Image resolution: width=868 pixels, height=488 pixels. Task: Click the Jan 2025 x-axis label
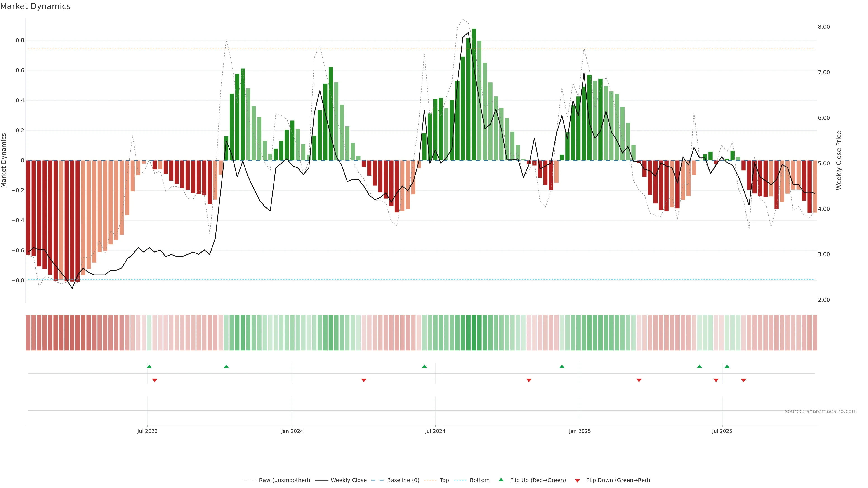[580, 431]
